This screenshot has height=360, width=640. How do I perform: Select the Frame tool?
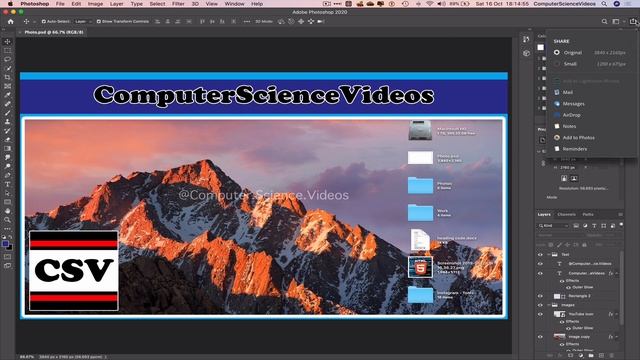coord(7,86)
